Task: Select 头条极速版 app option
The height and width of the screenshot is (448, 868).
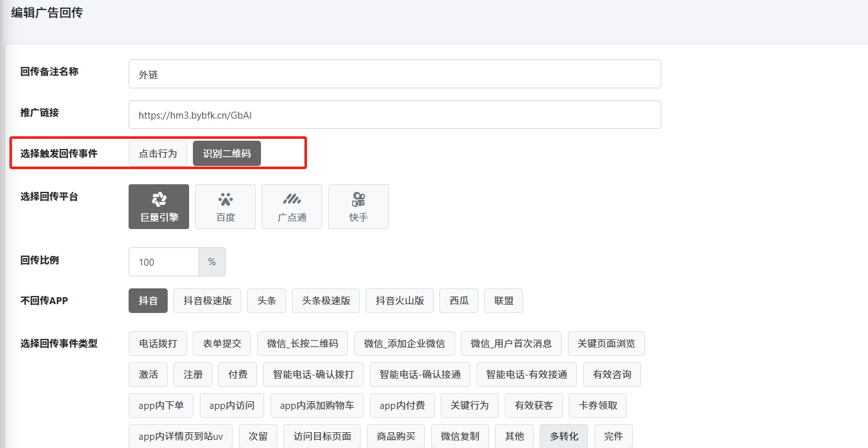Action: [326, 300]
